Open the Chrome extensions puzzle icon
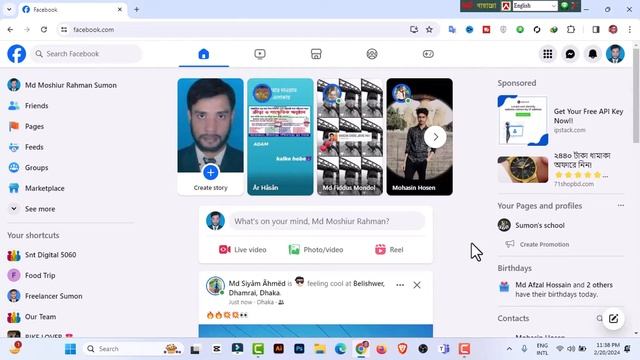Screen dimensions: 640x360 coord(571,29)
